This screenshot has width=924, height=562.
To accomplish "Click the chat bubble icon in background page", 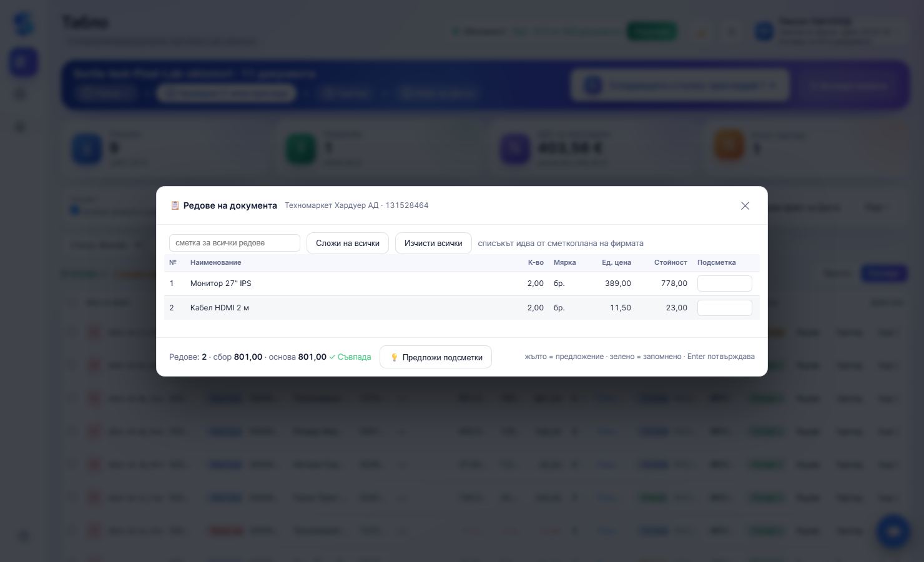I will [x=893, y=531].
